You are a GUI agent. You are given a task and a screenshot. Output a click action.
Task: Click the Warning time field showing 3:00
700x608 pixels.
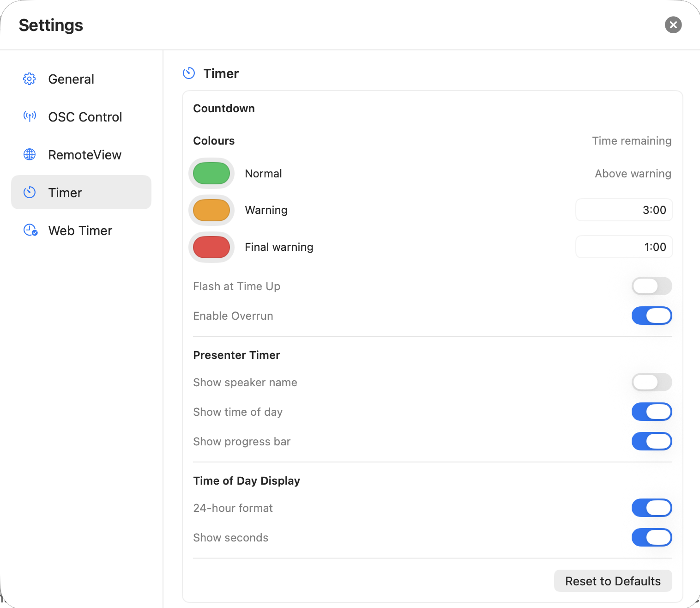click(x=624, y=210)
